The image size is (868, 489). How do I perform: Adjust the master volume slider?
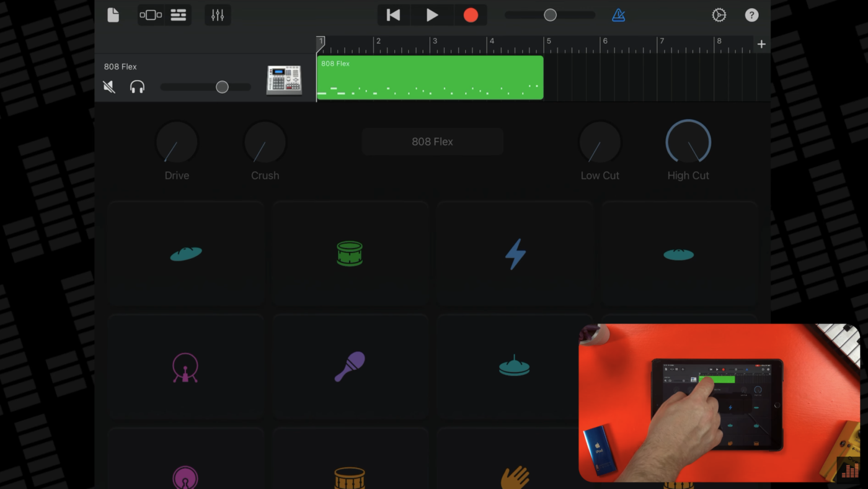click(x=550, y=15)
